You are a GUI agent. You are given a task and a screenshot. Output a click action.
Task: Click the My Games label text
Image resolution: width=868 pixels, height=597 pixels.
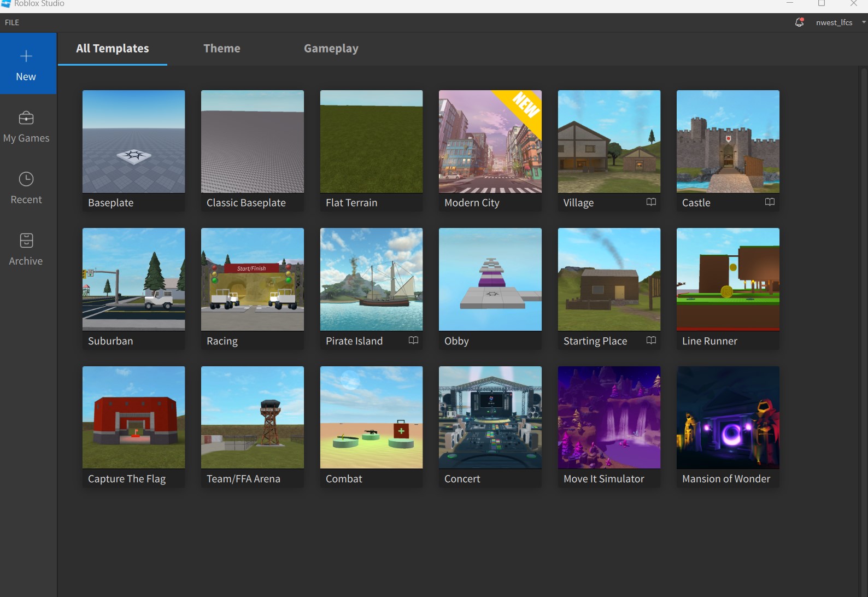point(26,138)
